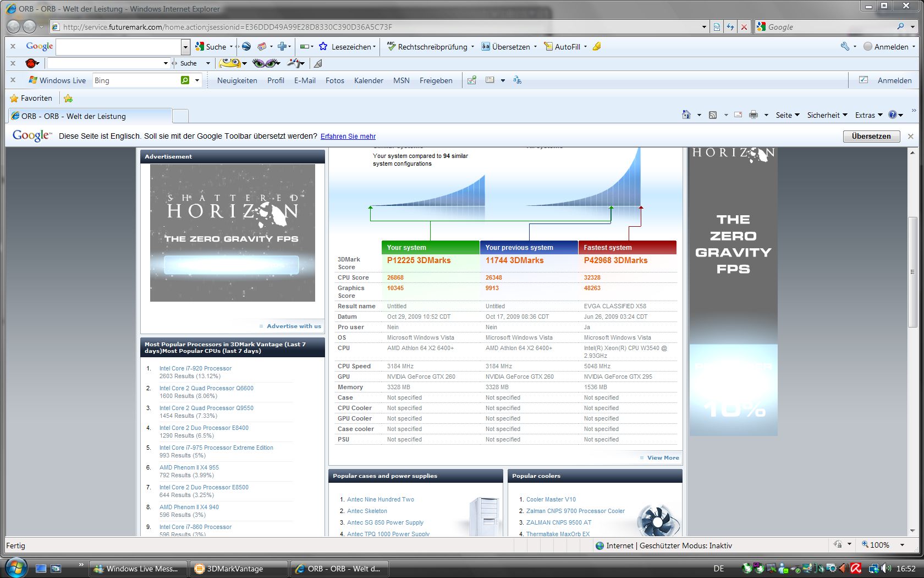The width and height of the screenshot is (924, 578).
Task: Open the Bing search options dropdown
Action: click(x=197, y=80)
